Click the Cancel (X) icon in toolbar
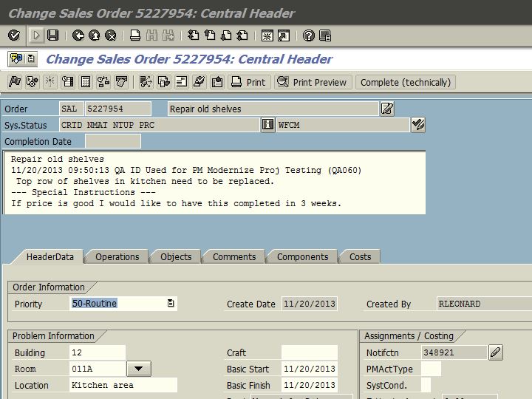This screenshot has width=532, height=399. click(x=110, y=35)
